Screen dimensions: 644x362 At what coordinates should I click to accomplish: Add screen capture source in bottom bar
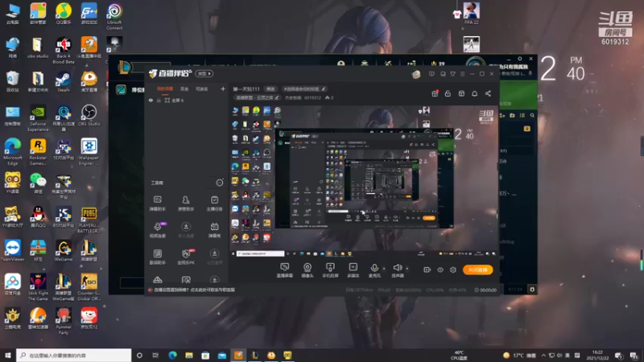click(x=285, y=270)
